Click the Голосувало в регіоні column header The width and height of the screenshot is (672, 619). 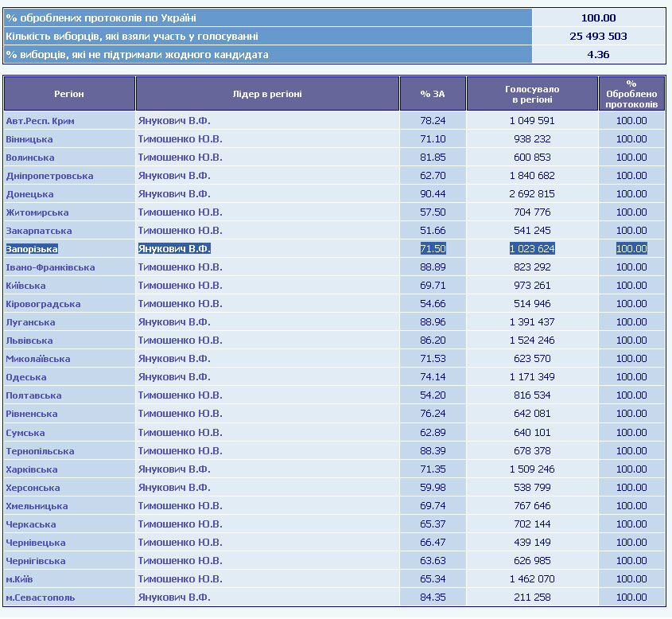(532, 94)
